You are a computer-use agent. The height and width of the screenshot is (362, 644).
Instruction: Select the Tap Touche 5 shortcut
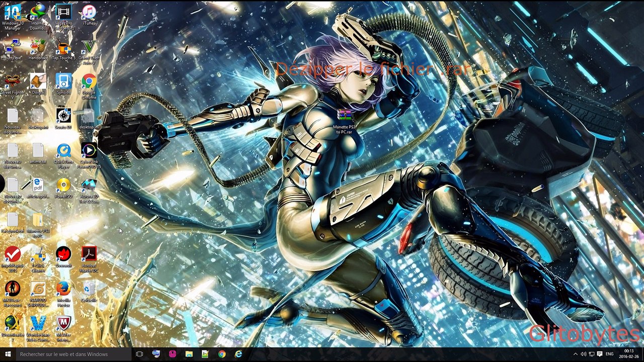[x=63, y=50]
